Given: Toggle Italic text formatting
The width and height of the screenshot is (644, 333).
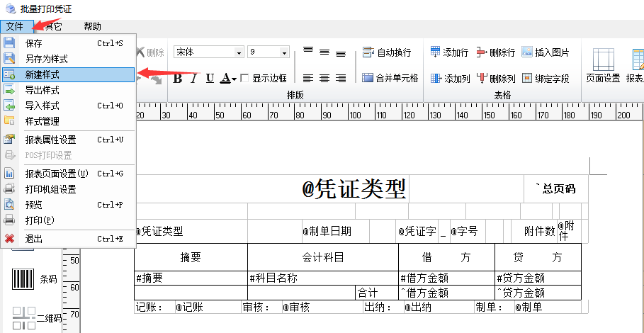Looking at the screenshot, I should coord(193,78).
